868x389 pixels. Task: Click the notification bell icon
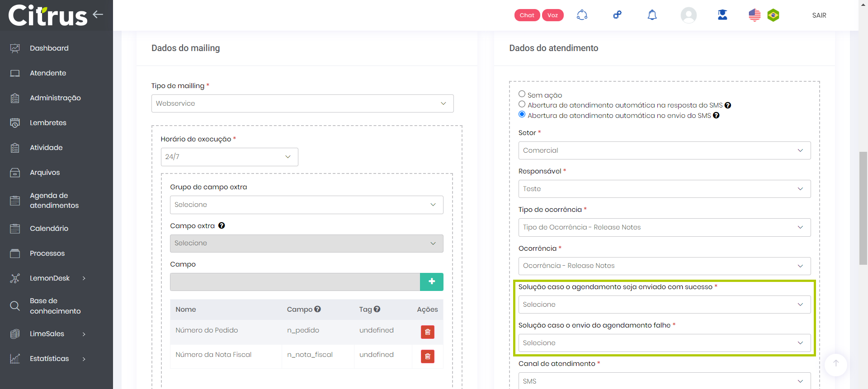[652, 15]
